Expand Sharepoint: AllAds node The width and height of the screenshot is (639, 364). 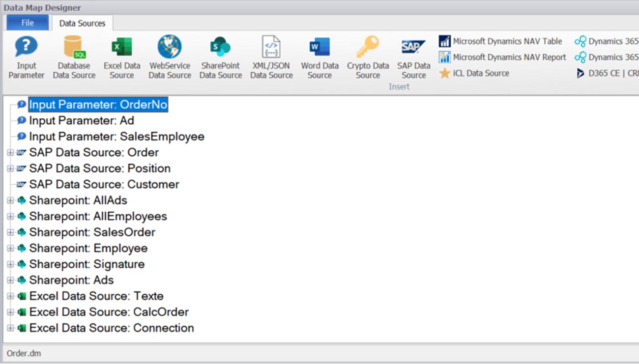coord(10,200)
